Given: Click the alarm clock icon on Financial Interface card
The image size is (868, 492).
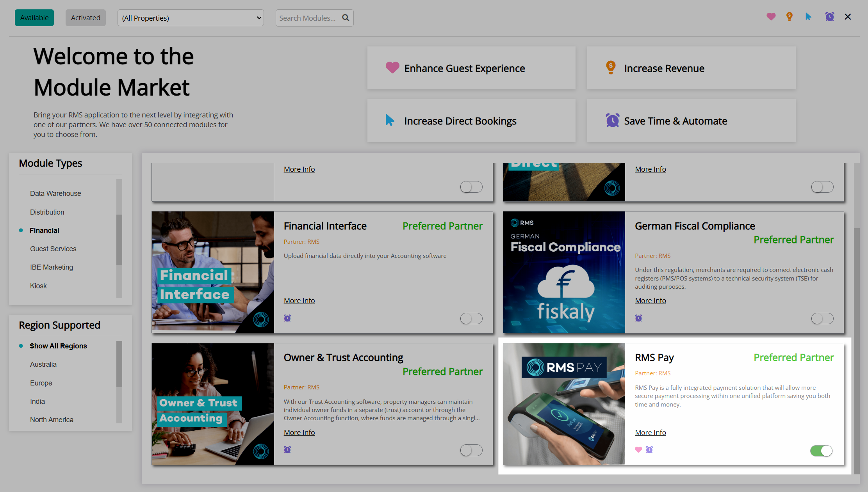Looking at the screenshot, I should pyautogui.click(x=287, y=318).
